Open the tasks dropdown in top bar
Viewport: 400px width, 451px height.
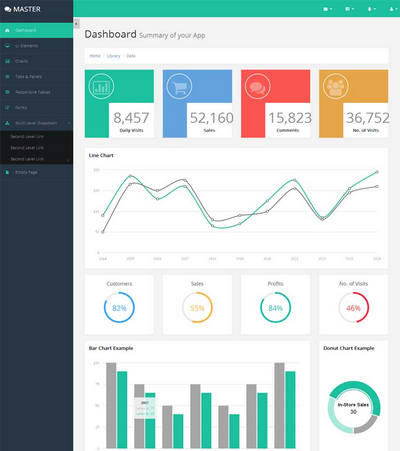tap(349, 9)
